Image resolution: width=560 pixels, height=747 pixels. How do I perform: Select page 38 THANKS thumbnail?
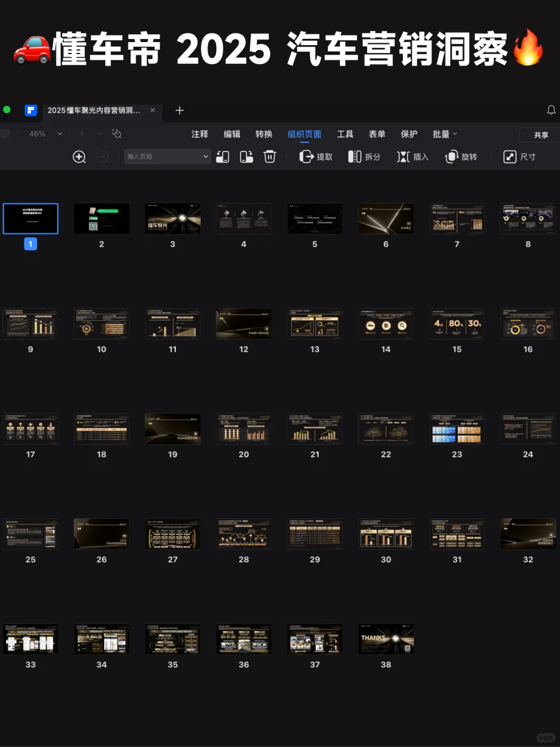coord(386,639)
